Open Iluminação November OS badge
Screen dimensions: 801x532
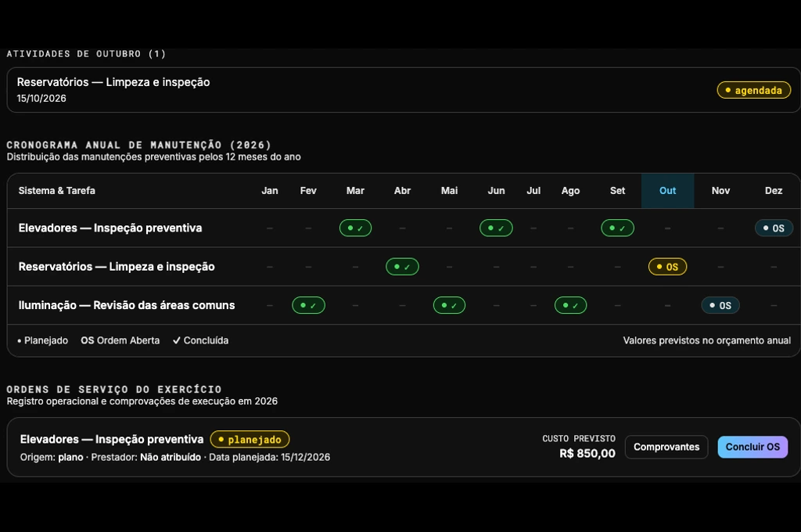click(x=720, y=305)
